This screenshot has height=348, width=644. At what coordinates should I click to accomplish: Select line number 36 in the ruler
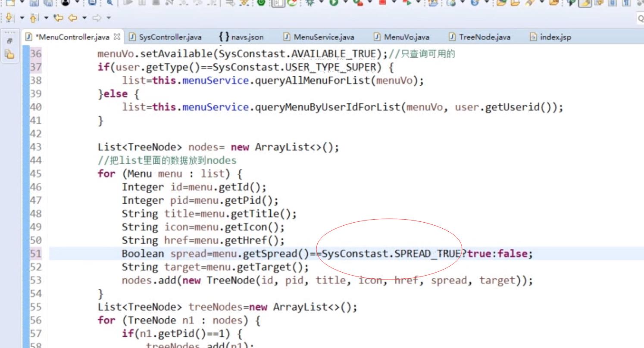(x=36, y=54)
